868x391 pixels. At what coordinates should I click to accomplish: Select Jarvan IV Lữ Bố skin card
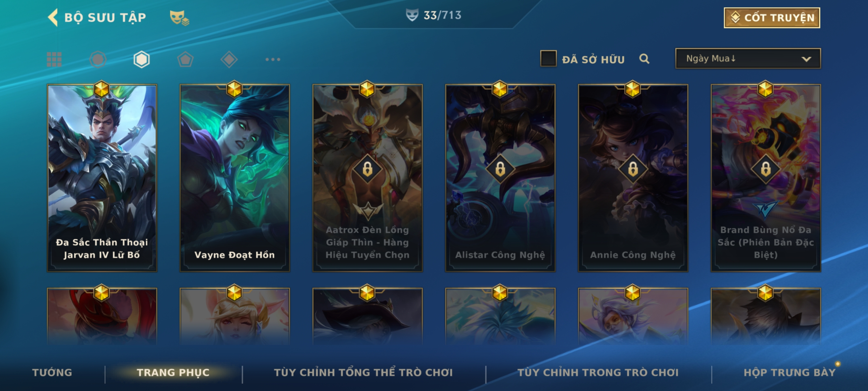click(102, 178)
